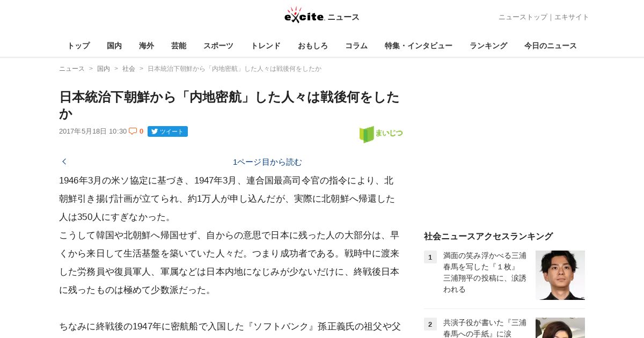Open the ランキング nav item
Screen dimensions: 644x338
tap(488, 46)
